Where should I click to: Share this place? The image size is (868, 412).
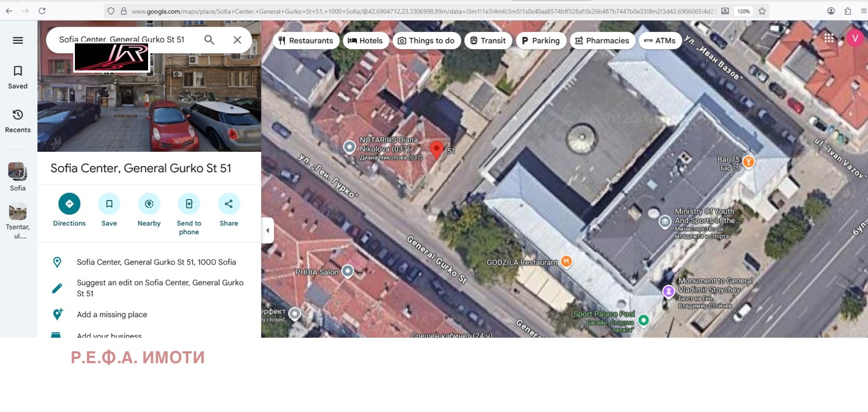(x=229, y=204)
